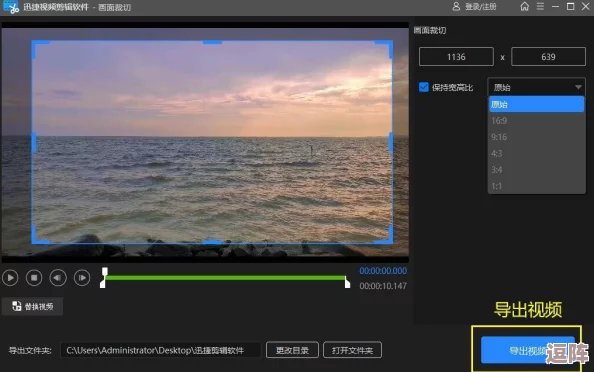Stop the video playback
This screenshot has height=372, width=594.
tap(34, 278)
